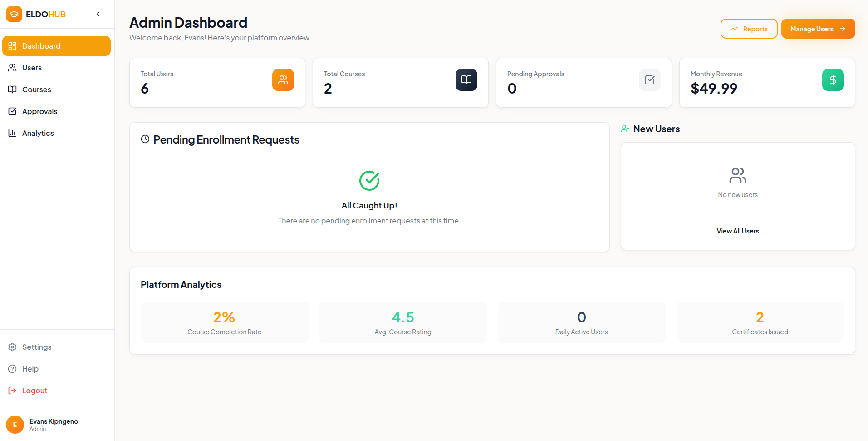Click the Settings gear icon
868x441 pixels.
[13, 347]
